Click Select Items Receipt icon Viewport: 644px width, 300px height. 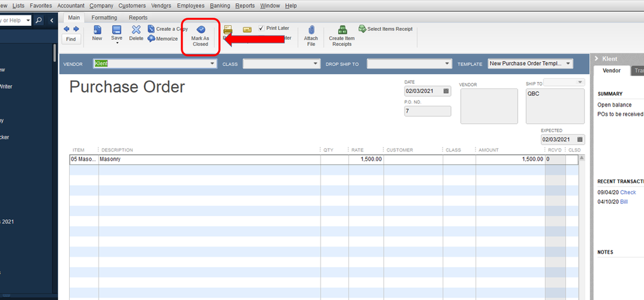click(362, 29)
